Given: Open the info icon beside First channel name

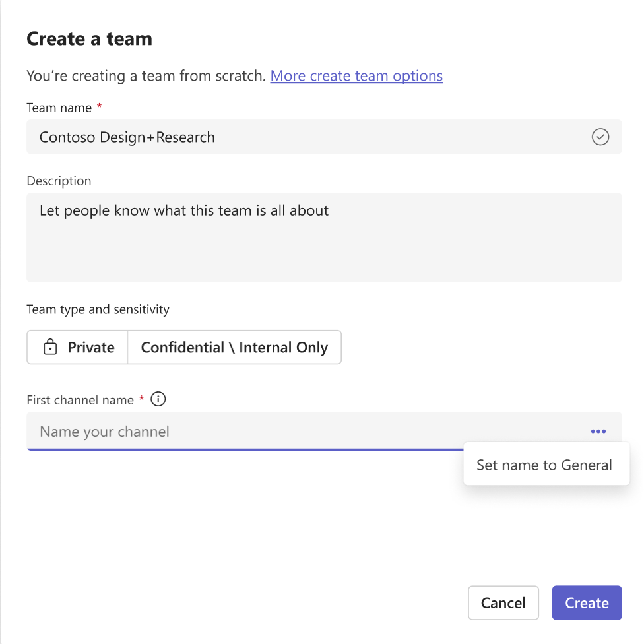Looking at the screenshot, I should pos(158,399).
